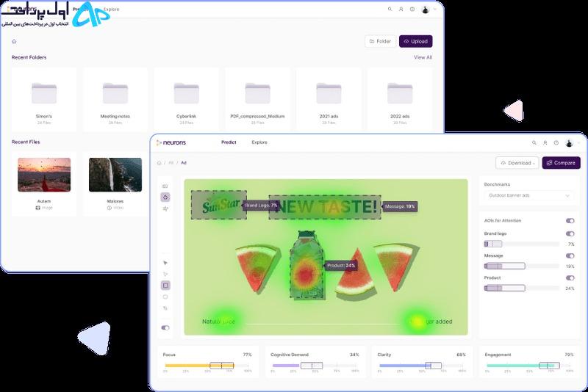The width and height of the screenshot is (588, 392).
Task: Switch to the Explore tab in the back window
Action: [x=111, y=9]
